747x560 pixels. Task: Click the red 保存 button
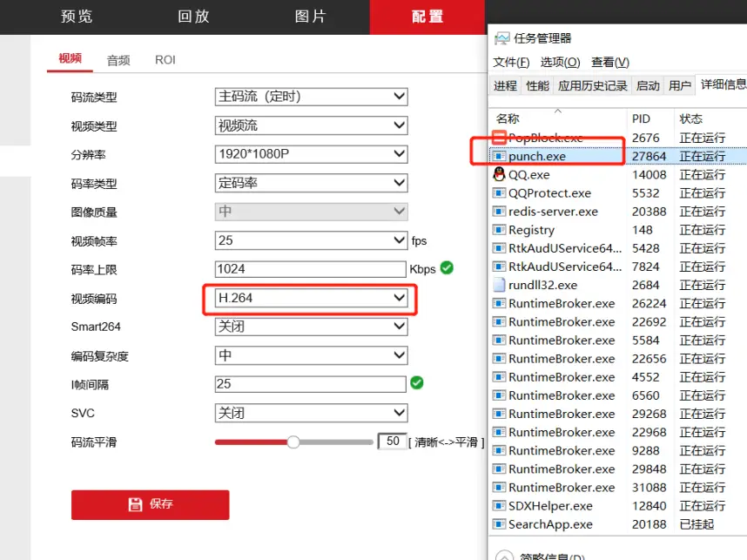(x=150, y=504)
